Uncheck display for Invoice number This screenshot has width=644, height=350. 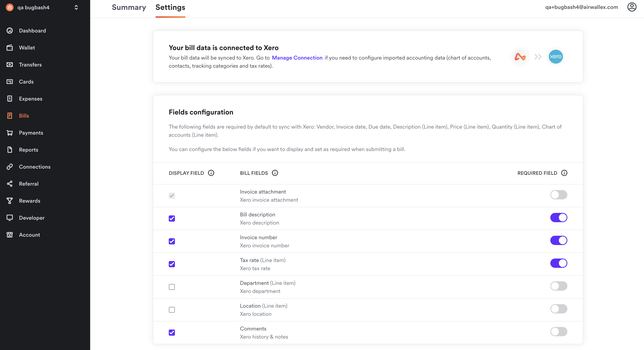[172, 241]
